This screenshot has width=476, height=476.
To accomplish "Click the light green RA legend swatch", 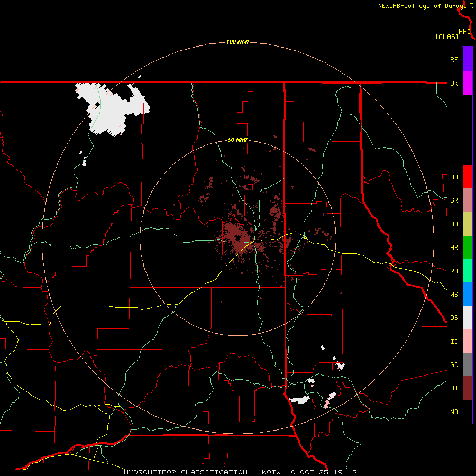I will 467,271.
